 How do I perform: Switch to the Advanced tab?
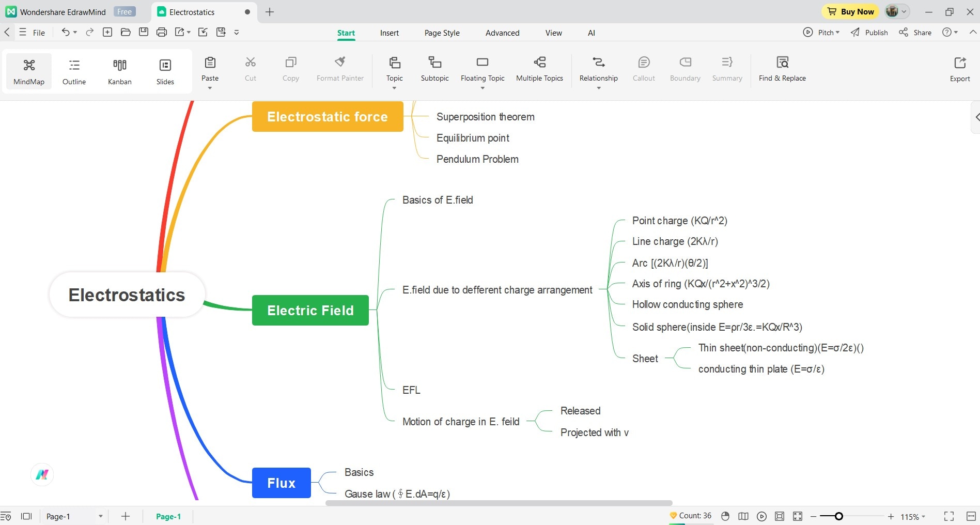point(502,33)
